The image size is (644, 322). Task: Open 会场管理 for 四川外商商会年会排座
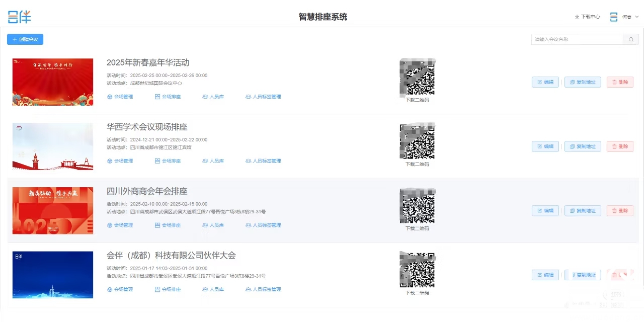click(120, 225)
